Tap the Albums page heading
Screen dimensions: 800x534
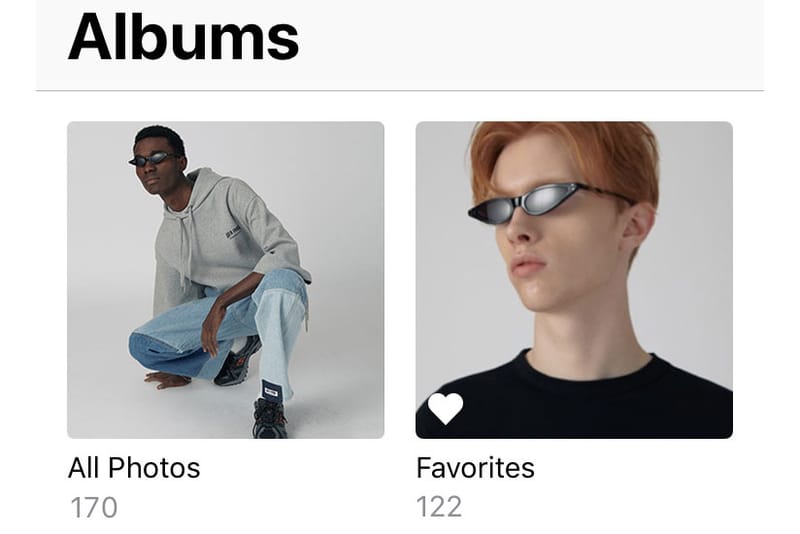pos(183,37)
